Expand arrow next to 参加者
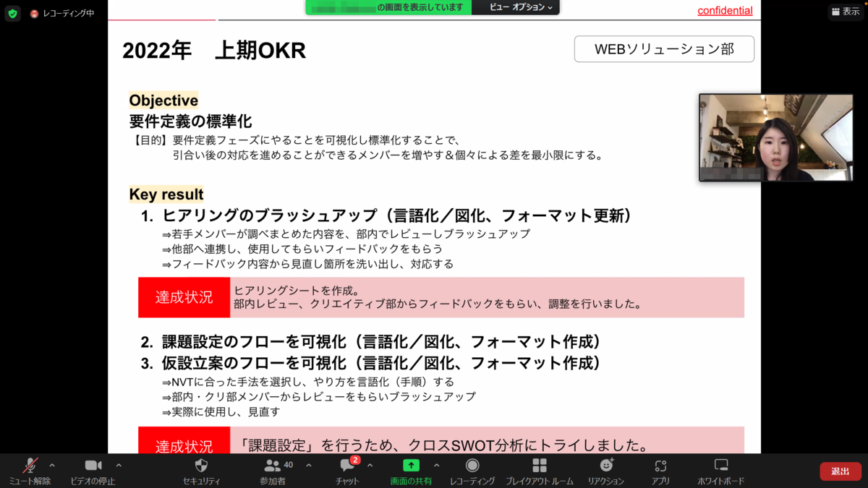 [309, 466]
